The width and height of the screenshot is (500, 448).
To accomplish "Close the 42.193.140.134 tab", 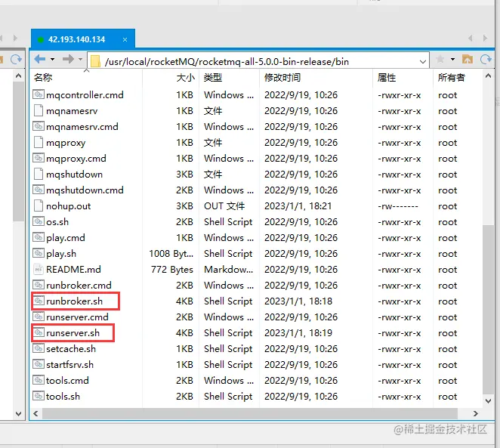I will [125, 39].
